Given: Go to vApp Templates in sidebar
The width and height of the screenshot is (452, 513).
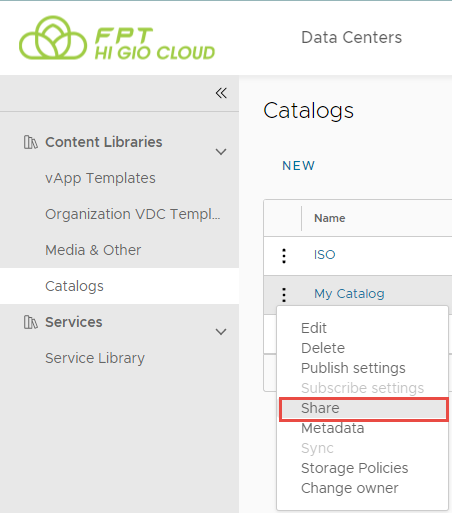Looking at the screenshot, I should tap(100, 178).
